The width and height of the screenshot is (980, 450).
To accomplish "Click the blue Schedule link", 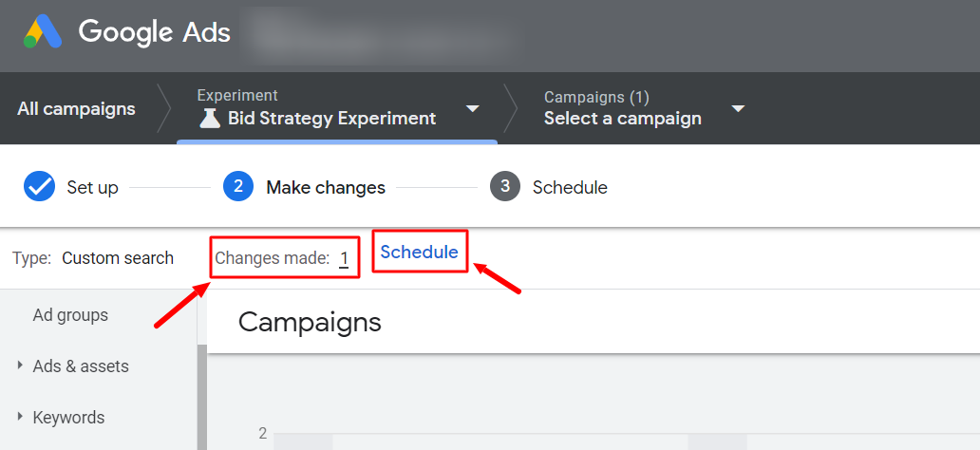I will click(420, 252).
